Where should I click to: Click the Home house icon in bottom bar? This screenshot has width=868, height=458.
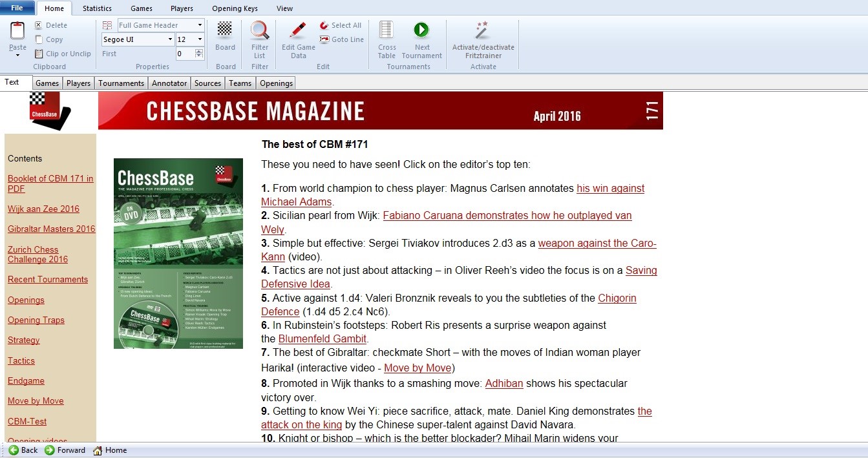pyautogui.click(x=98, y=450)
